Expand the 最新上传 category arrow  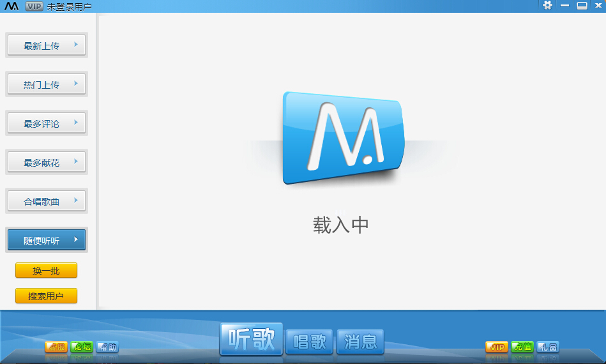(x=76, y=45)
